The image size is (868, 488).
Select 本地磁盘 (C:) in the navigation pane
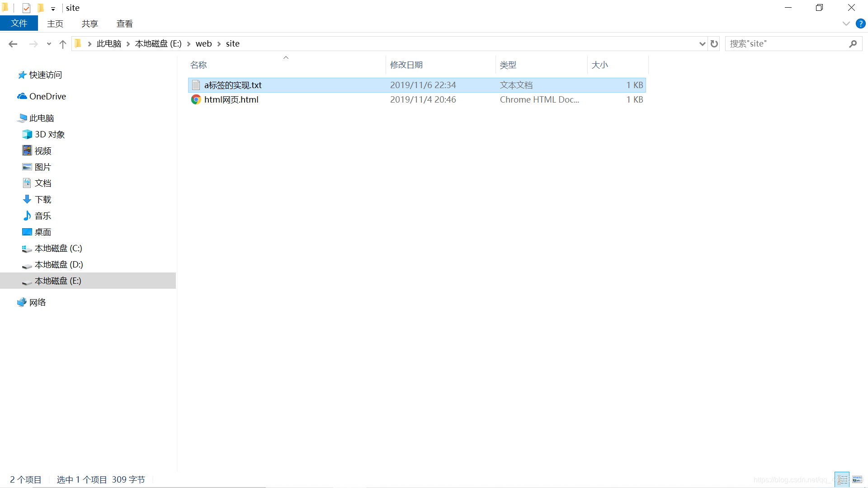pyautogui.click(x=58, y=248)
